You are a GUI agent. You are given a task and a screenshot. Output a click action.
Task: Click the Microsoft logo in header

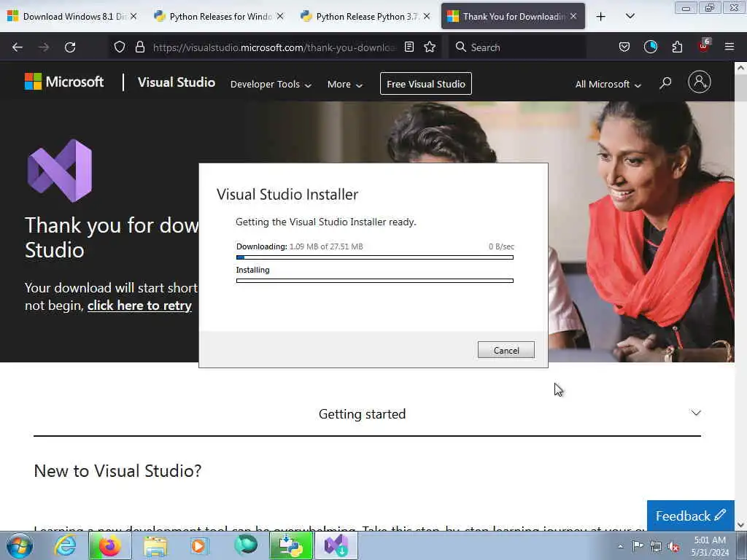tap(64, 82)
